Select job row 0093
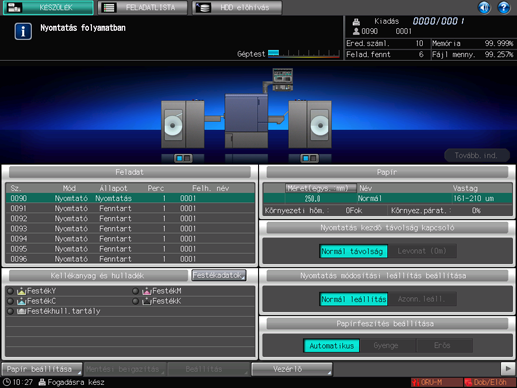The width and height of the screenshot is (517, 388). (130, 229)
